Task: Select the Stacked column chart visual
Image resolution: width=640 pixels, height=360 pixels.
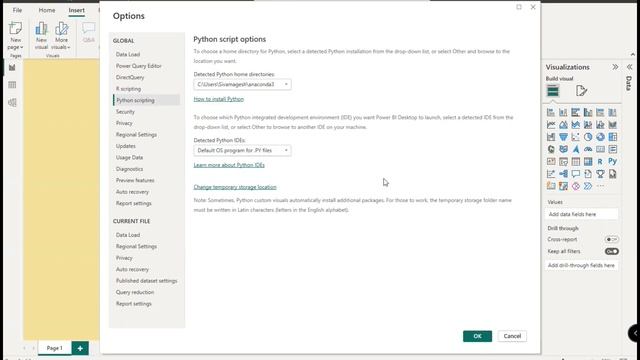Action: click(563, 112)
